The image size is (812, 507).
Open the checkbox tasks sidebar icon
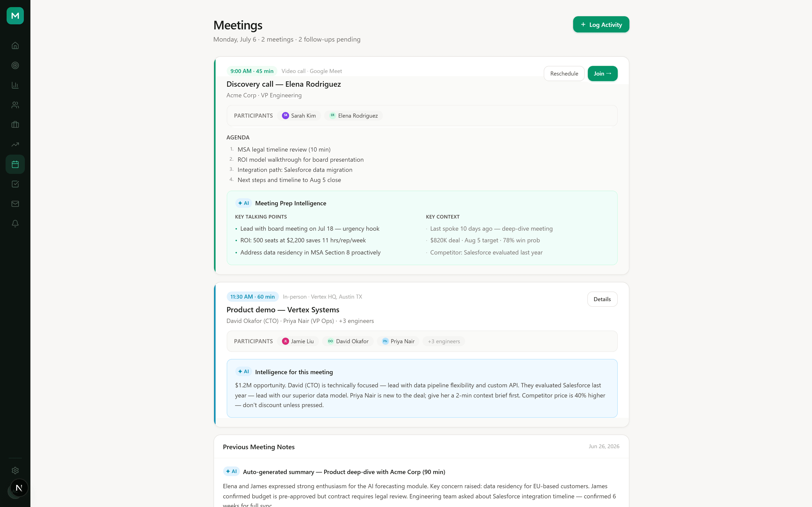(15, 184)
